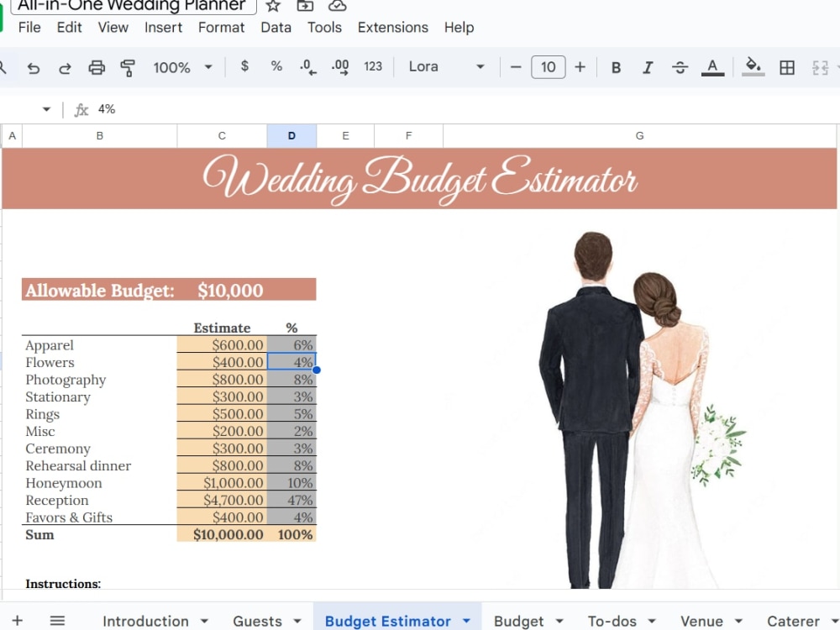Viewport: 840px width, 630px height.
Task: Select the Honeymoon 10% cell
Action: (292, 483)
